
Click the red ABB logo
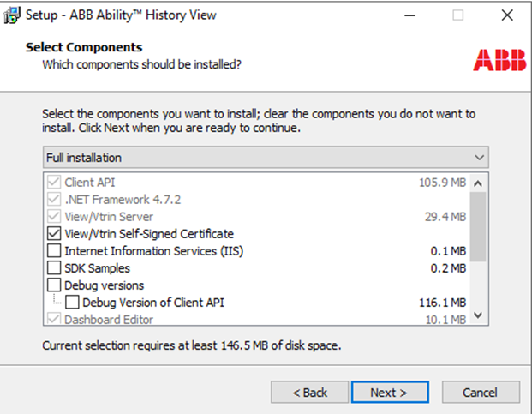(x=499, y=60)
